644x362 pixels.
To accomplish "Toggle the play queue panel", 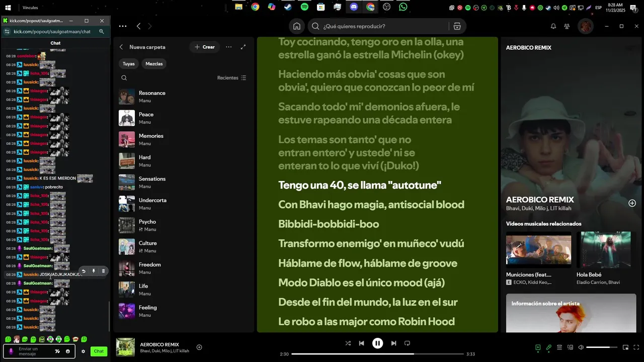I will coord(559,347).
